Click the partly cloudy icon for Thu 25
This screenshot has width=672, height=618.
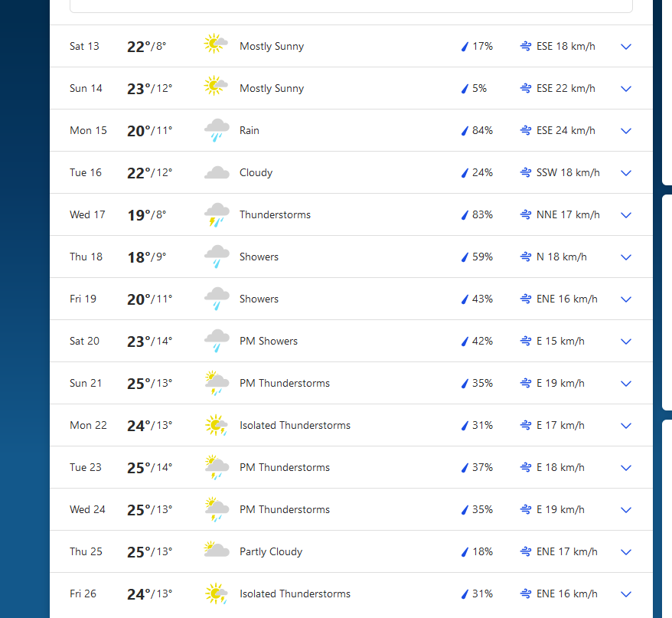217,550
